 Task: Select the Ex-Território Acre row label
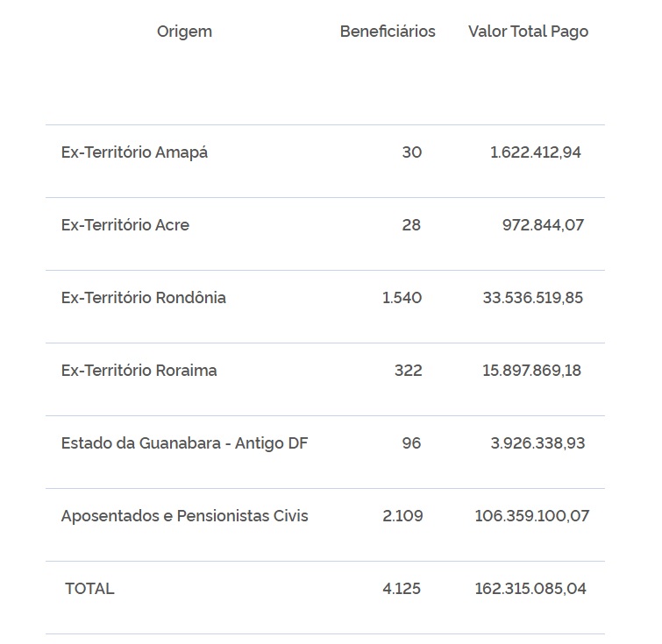point(125,225)
